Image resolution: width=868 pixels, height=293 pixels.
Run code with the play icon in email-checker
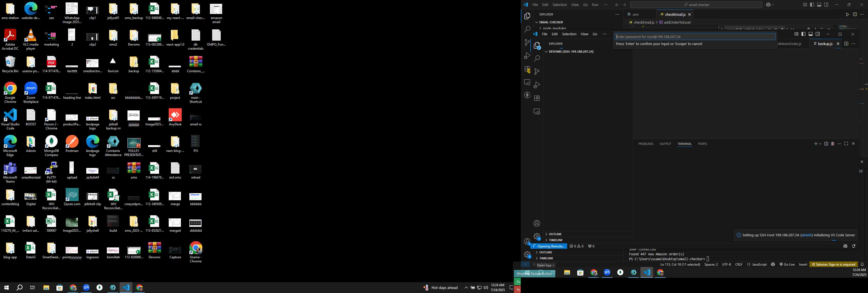click(847, 14)
